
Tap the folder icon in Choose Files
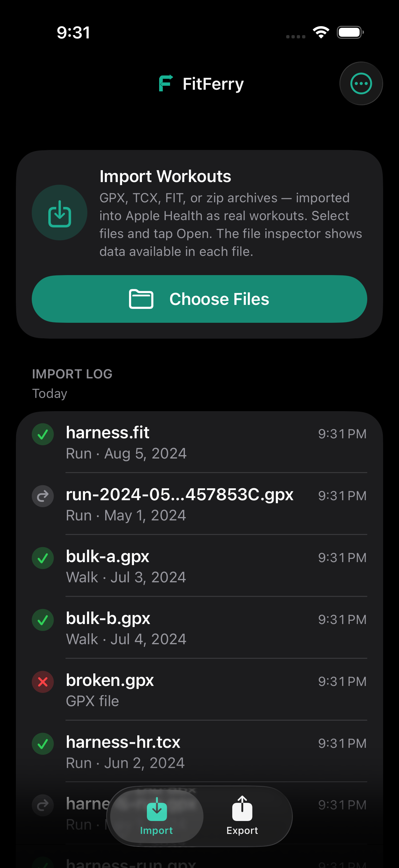[141, 299]
